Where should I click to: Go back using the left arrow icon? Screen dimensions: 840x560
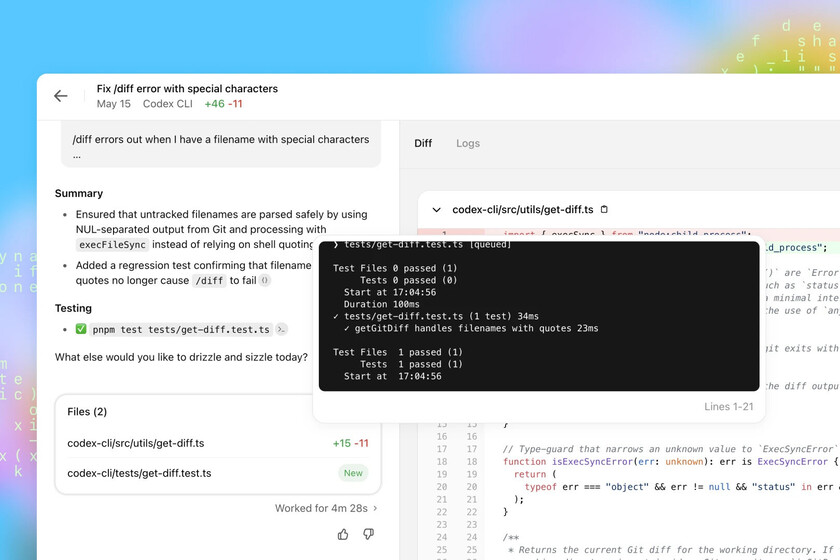tap(61, 96)
